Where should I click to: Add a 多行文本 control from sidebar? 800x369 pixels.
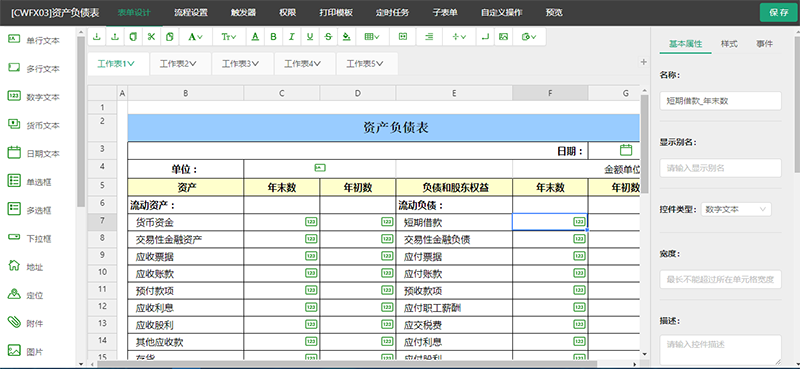click(34, 68)
